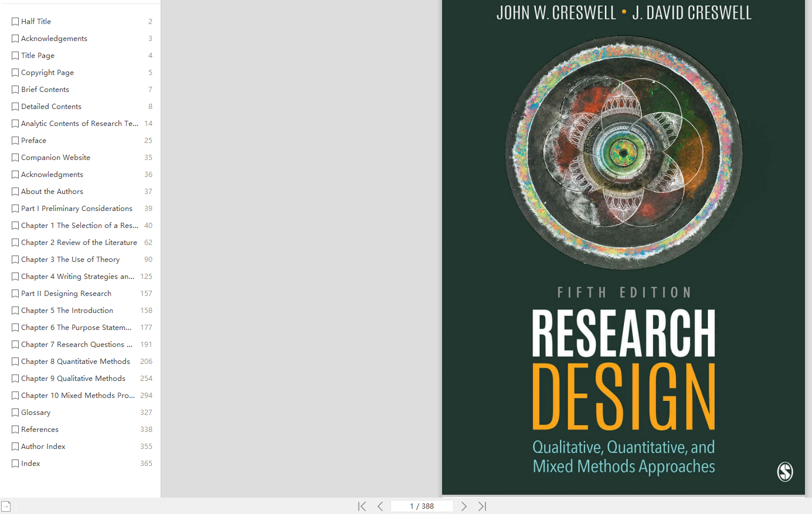Viewport: 812px width, 514px height.
Task: Click the bookmark icon beside Half Title
Action: (14, 21)
